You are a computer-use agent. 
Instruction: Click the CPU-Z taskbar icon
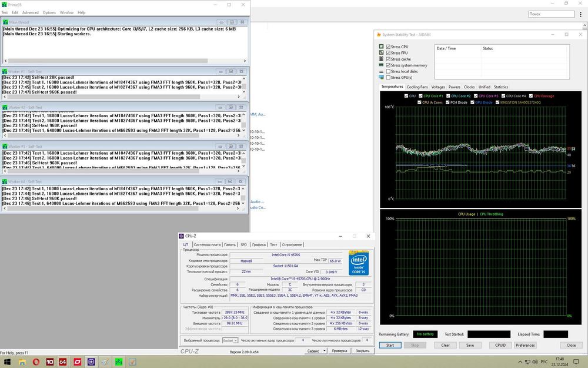click(91, 362)
